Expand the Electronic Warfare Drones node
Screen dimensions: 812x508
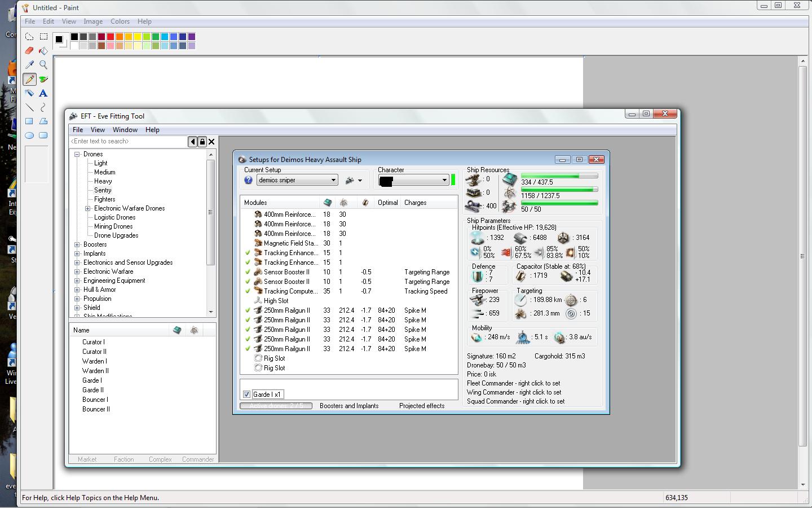(x=88, y=208)
